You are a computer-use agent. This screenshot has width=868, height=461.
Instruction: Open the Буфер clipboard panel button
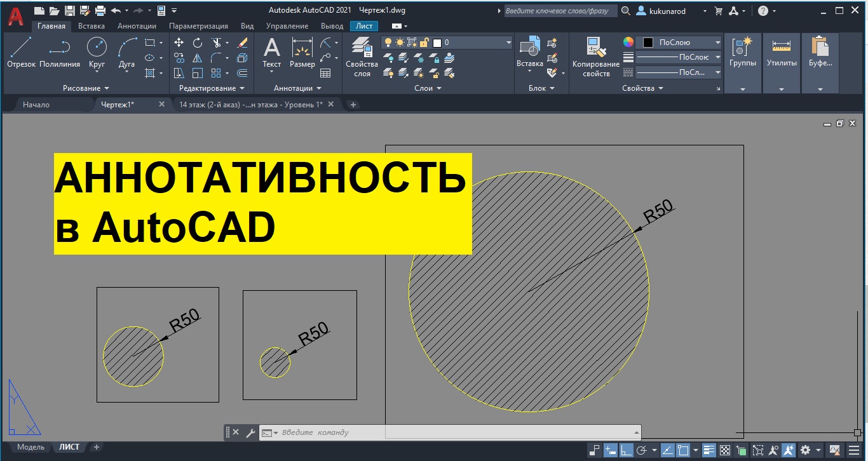pyautogui.click(x=820, y=62)
